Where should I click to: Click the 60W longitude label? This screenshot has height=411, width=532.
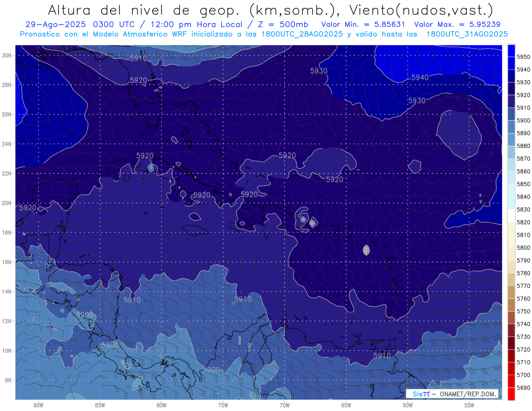(x=408, y=405)
